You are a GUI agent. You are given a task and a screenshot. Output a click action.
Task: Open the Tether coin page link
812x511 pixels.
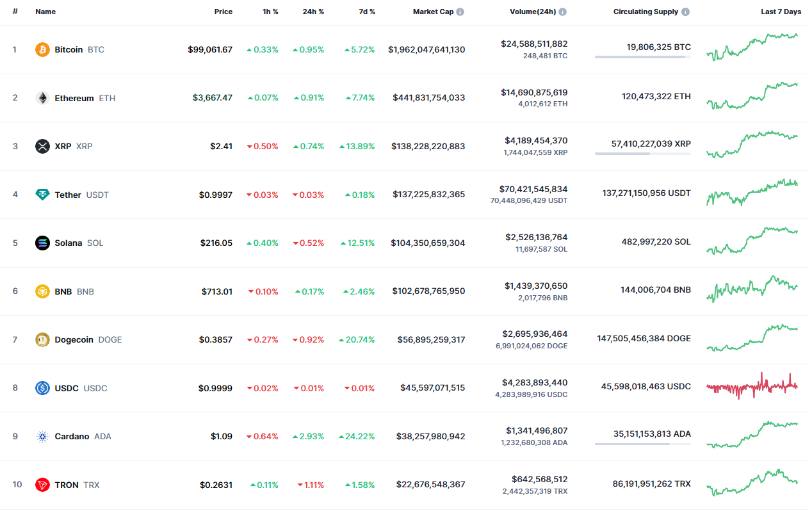[82, 195]
